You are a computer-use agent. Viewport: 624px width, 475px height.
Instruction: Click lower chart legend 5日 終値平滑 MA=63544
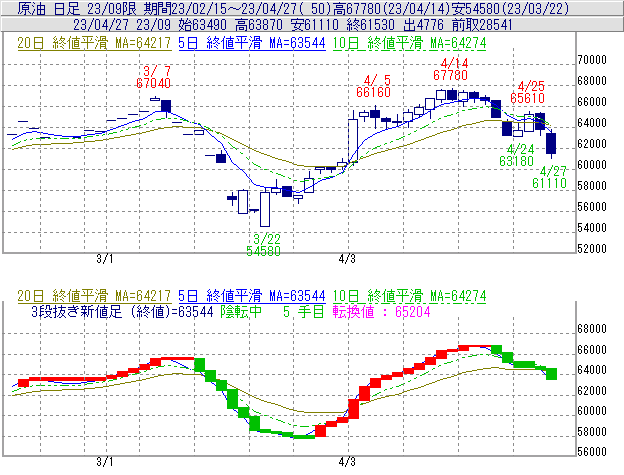(252, 296)
